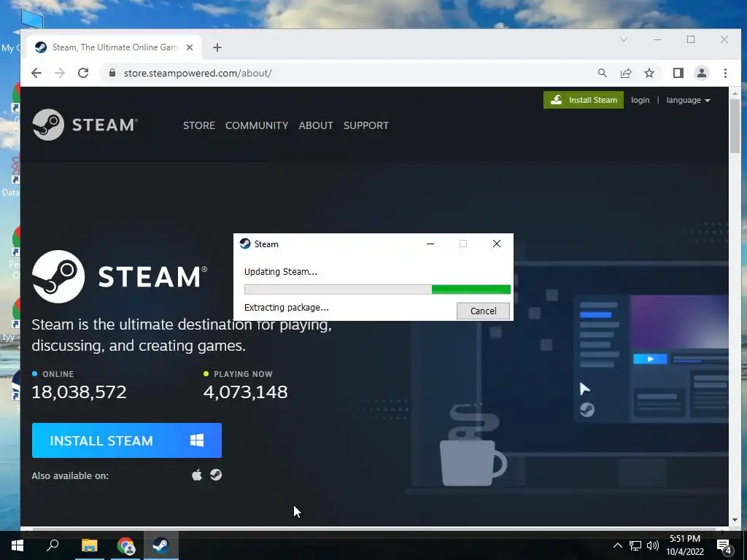Image resolution: width=747 pixels, height=560 pixels.
Task: Click the green Install Steam header button
Action: (x=583, y=100)
